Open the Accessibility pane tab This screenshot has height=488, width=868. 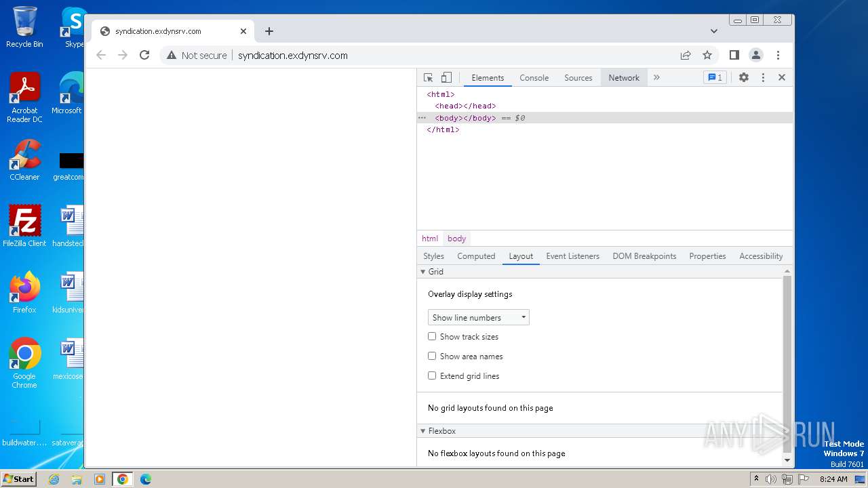(x=761, y=256)
